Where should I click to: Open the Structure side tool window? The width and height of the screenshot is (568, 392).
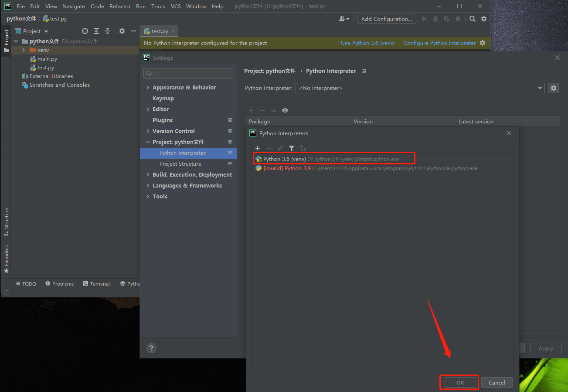tap(7, 222)
